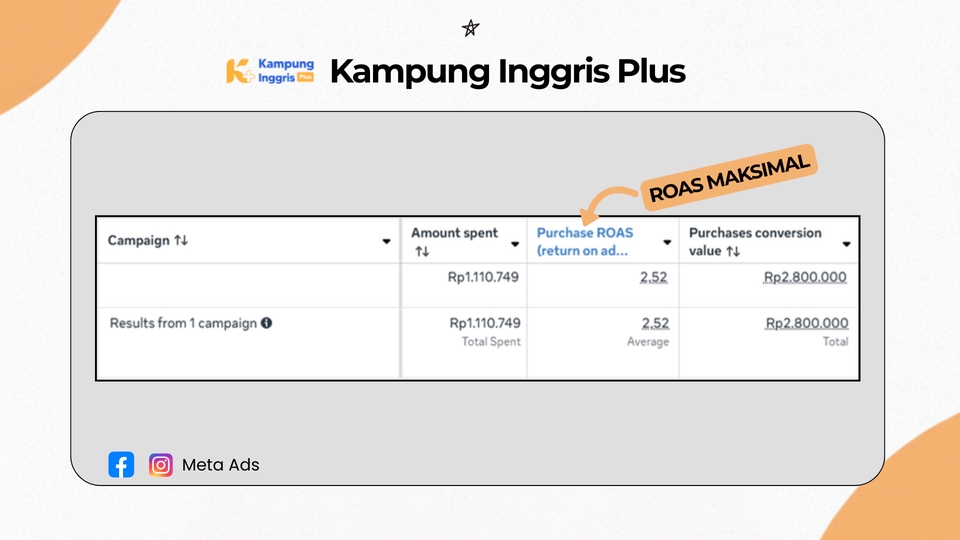Viewport: 960px width, 540px height.
Task: Click first-row Rp1.110.749 amount spent
Action: point(483,277)
